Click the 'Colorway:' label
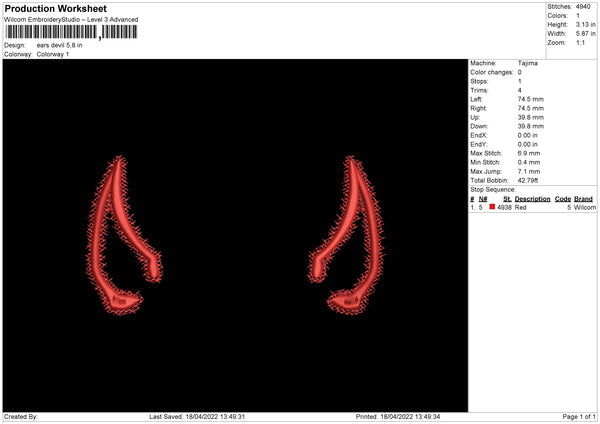Viewport: 600px width, 424px height. pyautogui.click(x=18, y=54)
